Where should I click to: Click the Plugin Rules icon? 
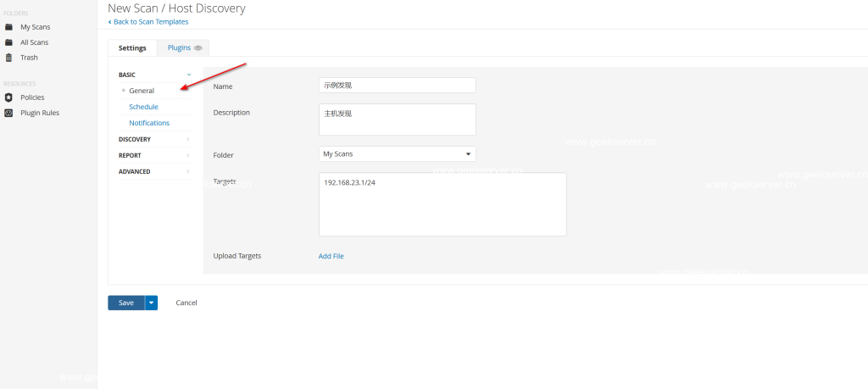(x=8, y=113)
